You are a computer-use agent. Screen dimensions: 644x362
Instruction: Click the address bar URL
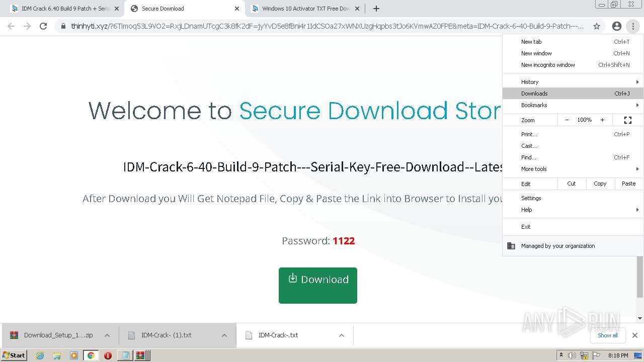click(327, 26)
